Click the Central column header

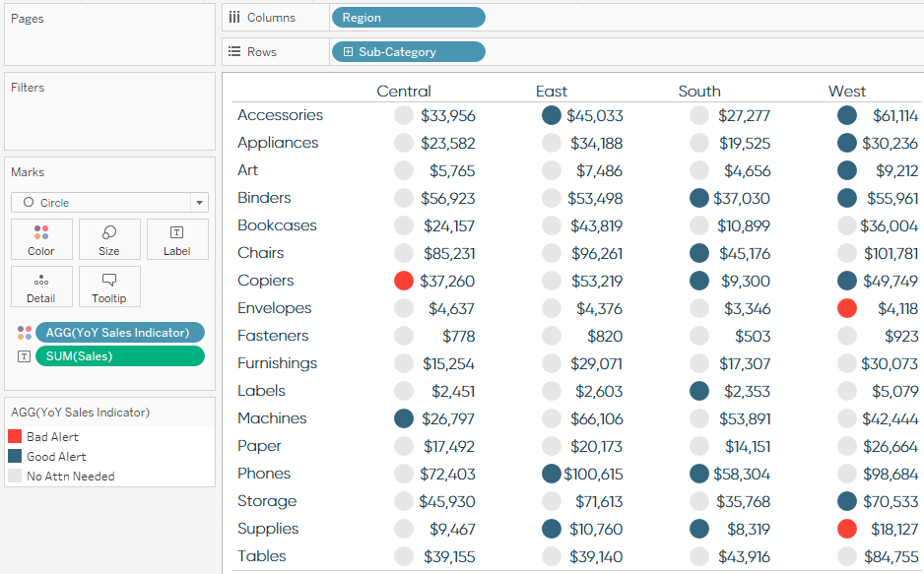point(403,91)
